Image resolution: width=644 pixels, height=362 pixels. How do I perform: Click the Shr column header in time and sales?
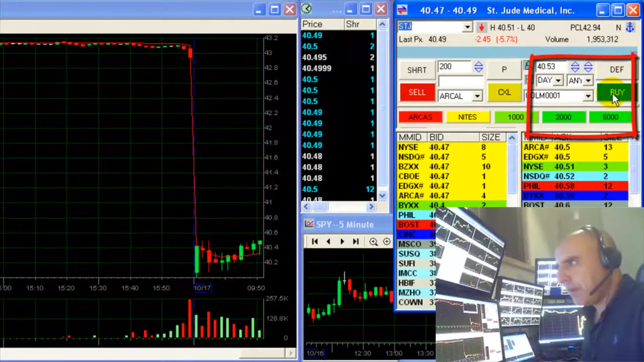tap(360, 24)
